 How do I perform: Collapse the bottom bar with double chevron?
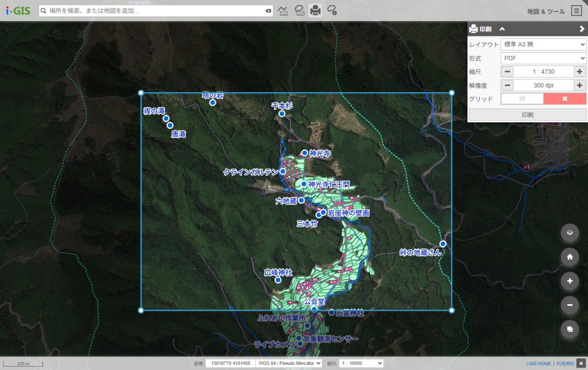(x=581, y=363)
